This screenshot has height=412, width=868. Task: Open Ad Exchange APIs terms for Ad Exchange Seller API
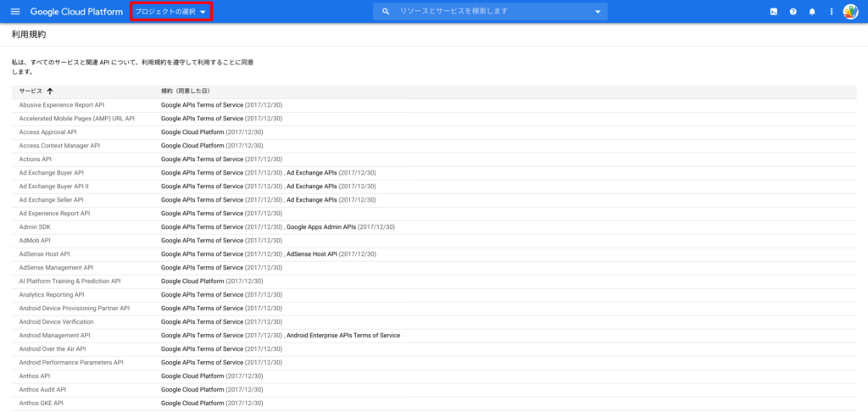(312, 199)
